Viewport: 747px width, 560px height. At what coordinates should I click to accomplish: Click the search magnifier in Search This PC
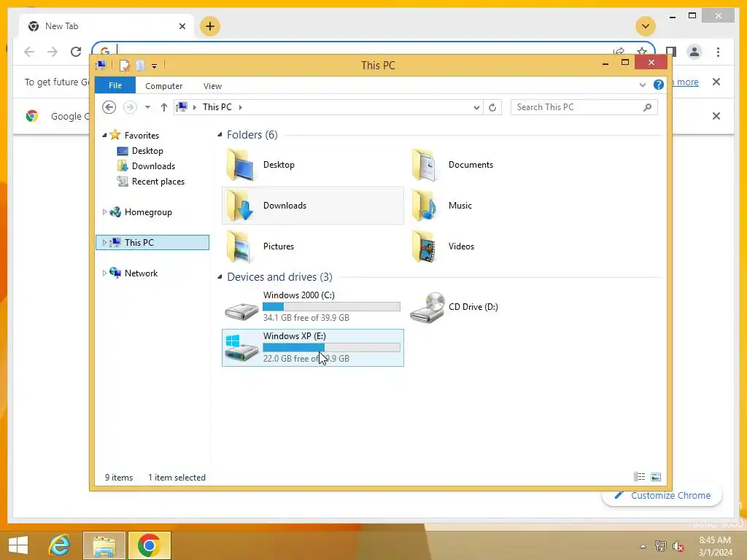click(x=647, y=107)
